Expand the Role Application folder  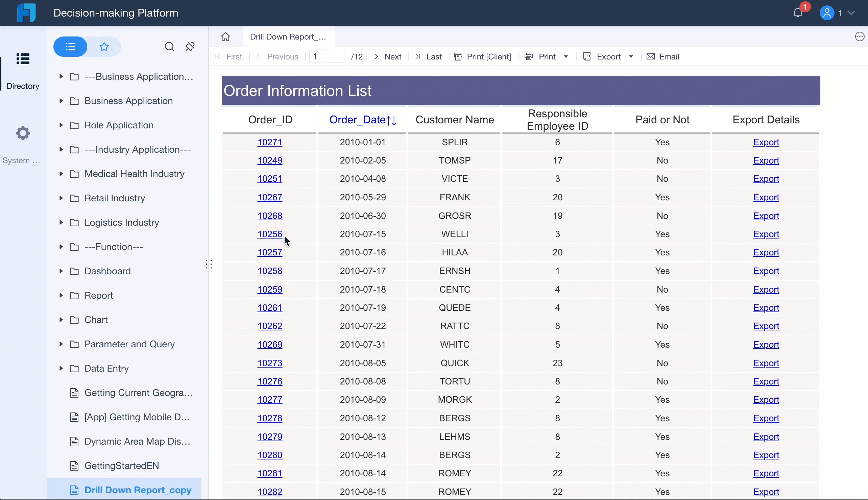click(x=61, y=125)
